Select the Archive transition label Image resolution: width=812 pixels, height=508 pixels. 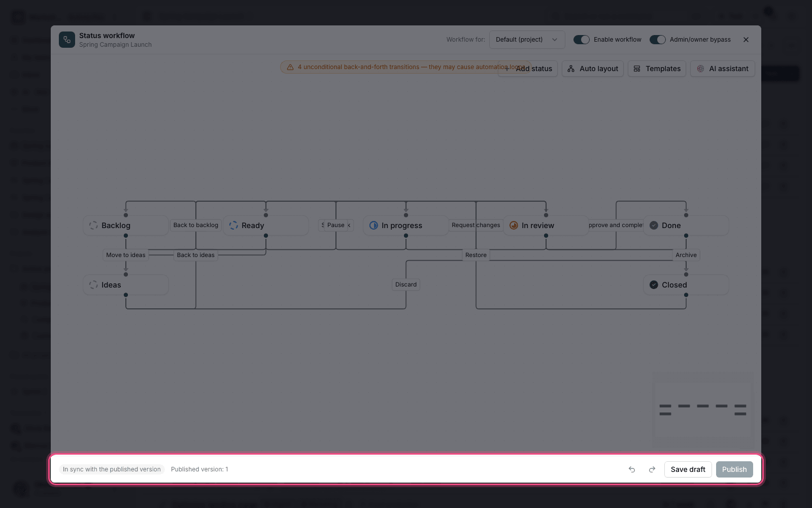point(686,255)
